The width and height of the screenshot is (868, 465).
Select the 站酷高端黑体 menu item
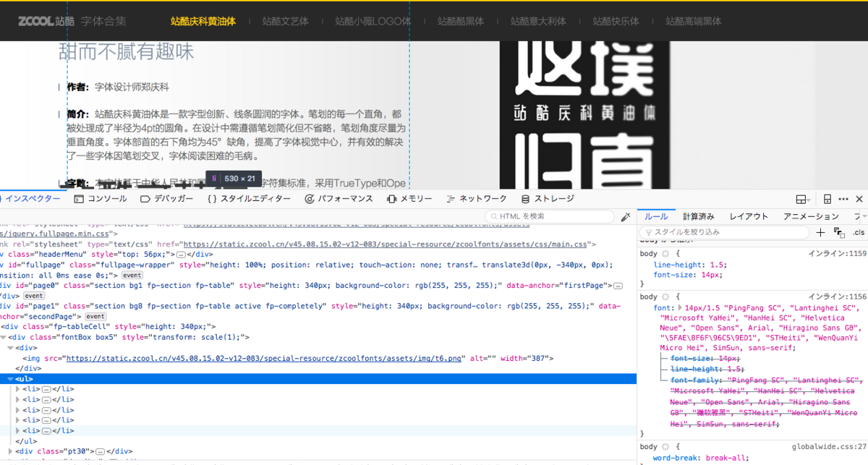(x=694, y=21)
